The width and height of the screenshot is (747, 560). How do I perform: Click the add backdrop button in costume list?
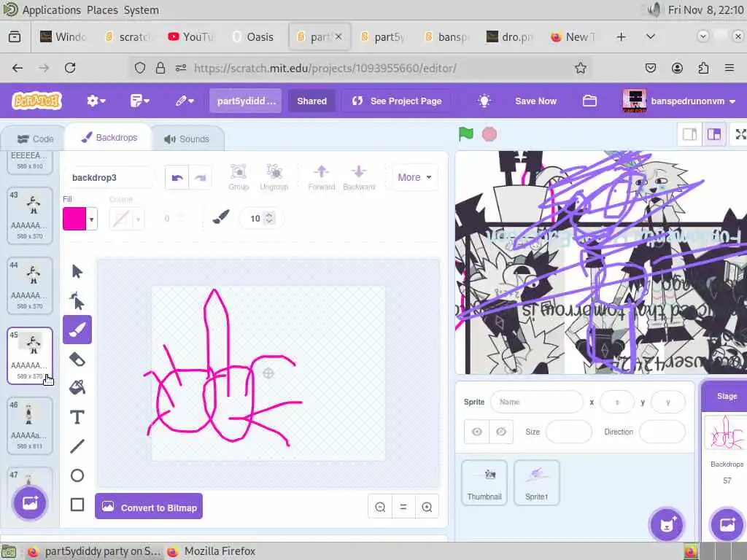click(x=29, y=503)
